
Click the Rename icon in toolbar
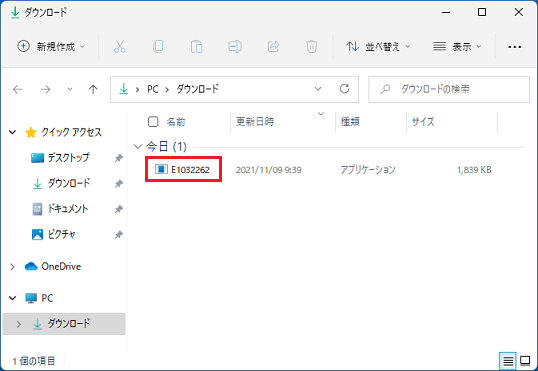click(x=235, y=46)
